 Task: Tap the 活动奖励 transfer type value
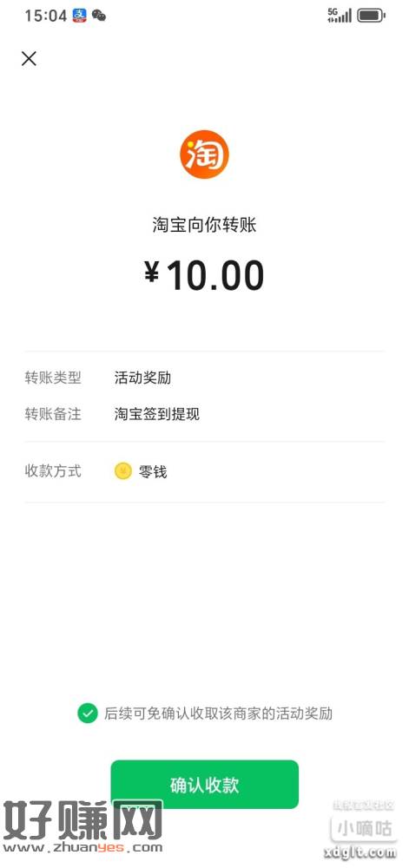tap(142, 378)
